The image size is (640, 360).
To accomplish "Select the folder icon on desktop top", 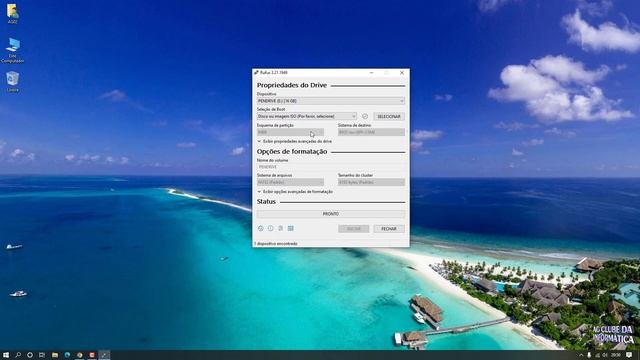I will (x=13, y=13).
